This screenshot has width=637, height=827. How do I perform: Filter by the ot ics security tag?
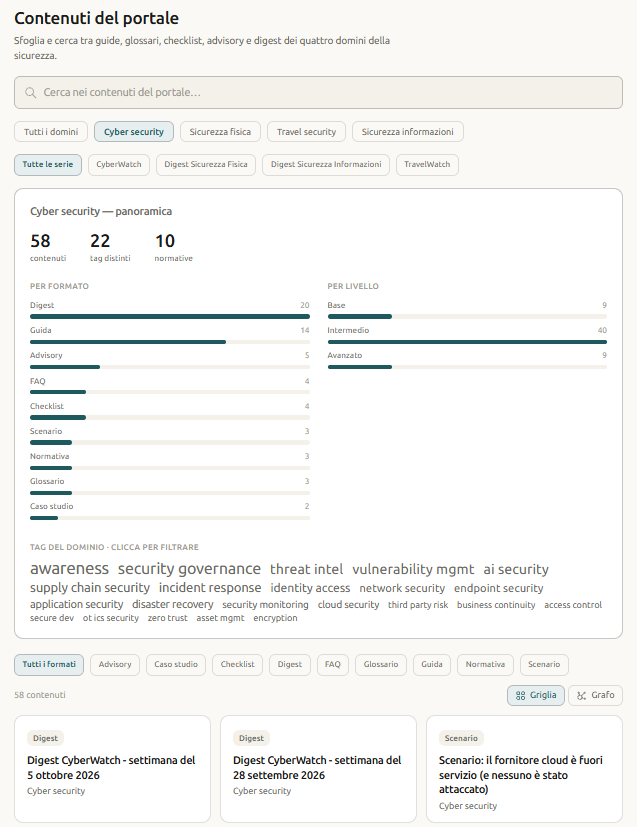111,618
